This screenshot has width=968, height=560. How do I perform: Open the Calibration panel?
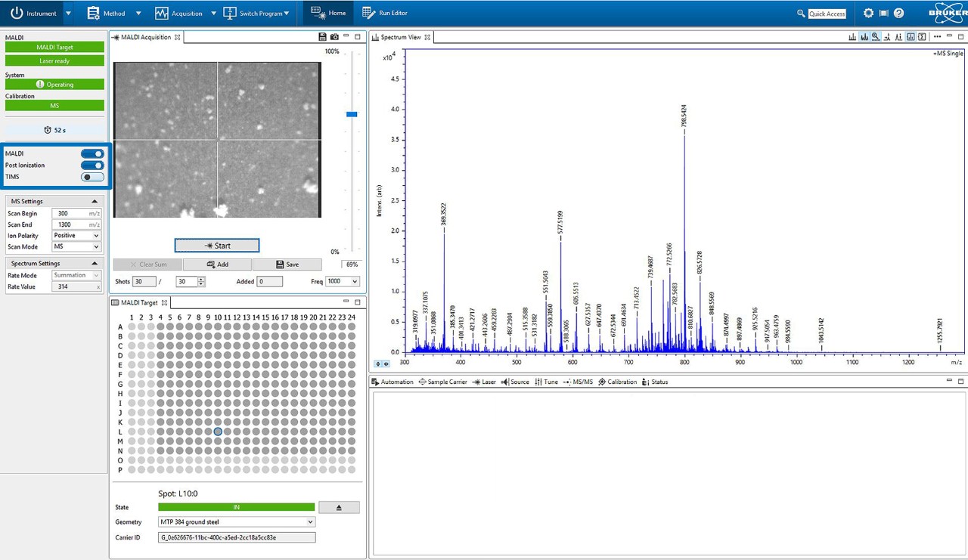click(618, 382)
